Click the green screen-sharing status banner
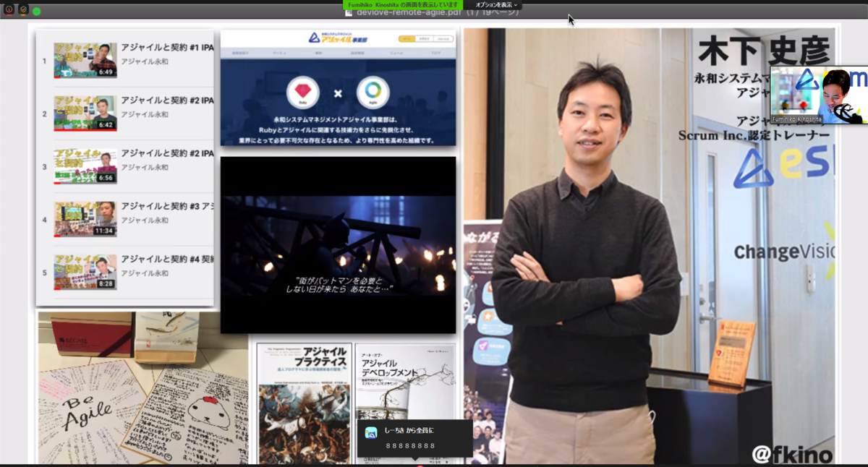This screenshot has width=868, height=467. 402,5
